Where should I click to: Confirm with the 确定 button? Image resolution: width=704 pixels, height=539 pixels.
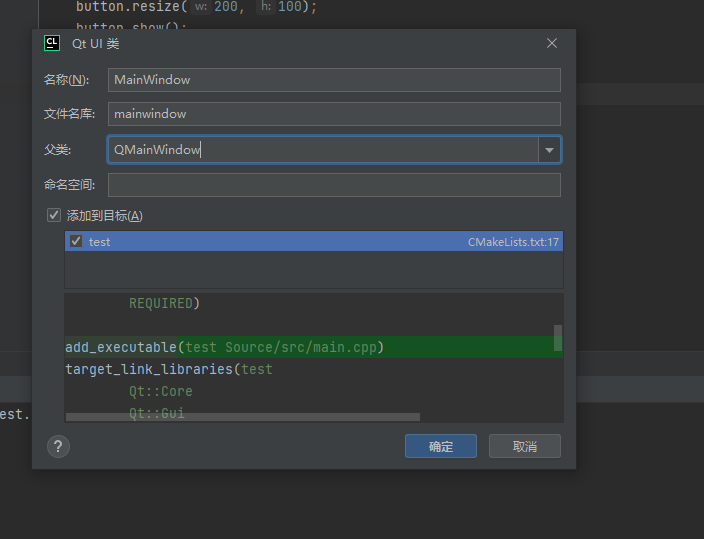coord(440,446)
